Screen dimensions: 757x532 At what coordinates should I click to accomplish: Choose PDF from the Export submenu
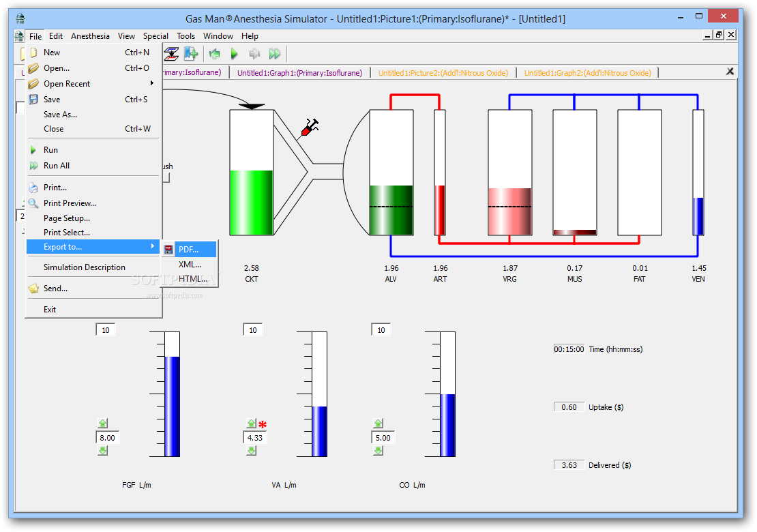(x=189, y=249)
